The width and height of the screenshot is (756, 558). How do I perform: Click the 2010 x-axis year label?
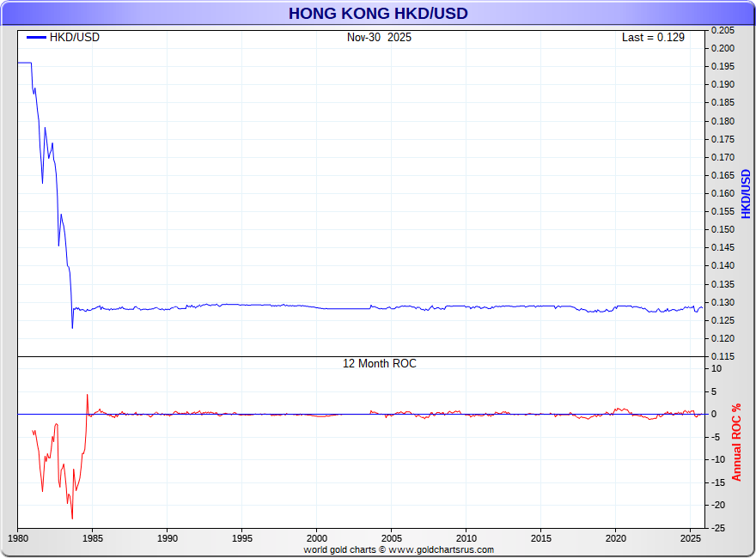pyautogui.click(x=466, y=538)
